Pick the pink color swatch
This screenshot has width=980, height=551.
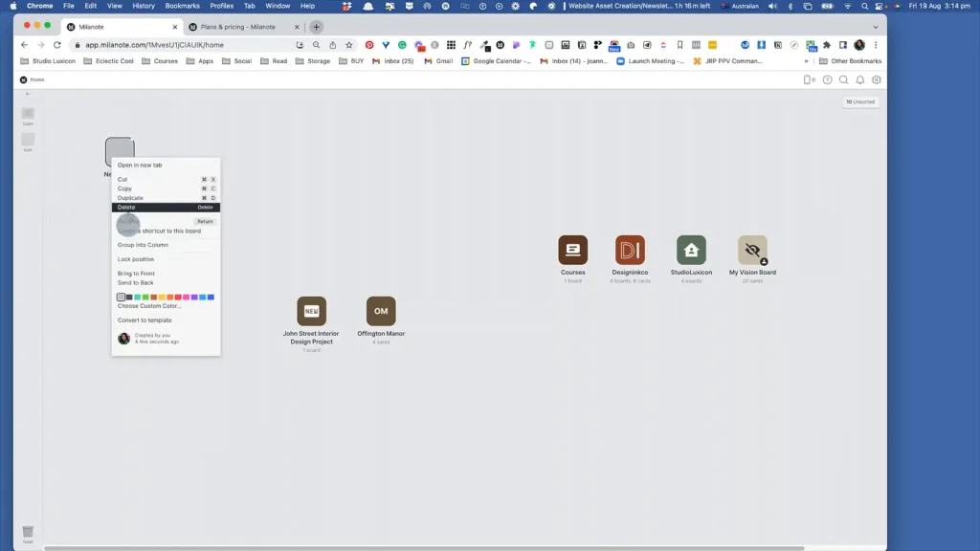pos(187,298)
